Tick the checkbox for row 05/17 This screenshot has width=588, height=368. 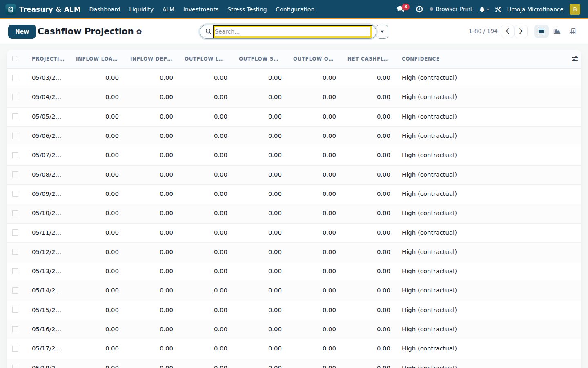pyautogui.click(x=15, y=348)
